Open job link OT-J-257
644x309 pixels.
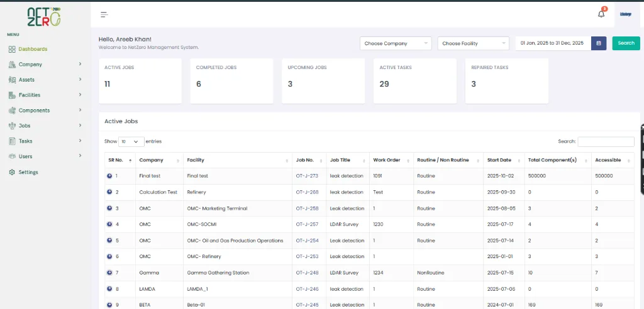coord(307,224)
